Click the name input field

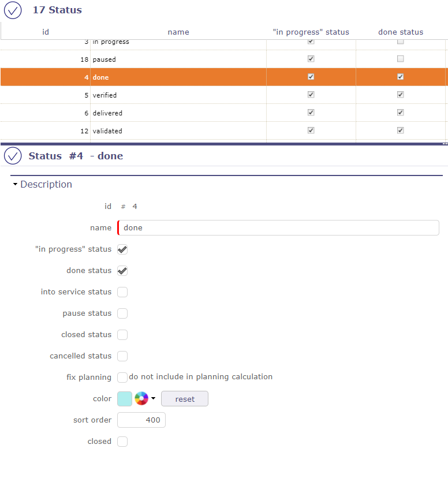(x=280, y=228)
